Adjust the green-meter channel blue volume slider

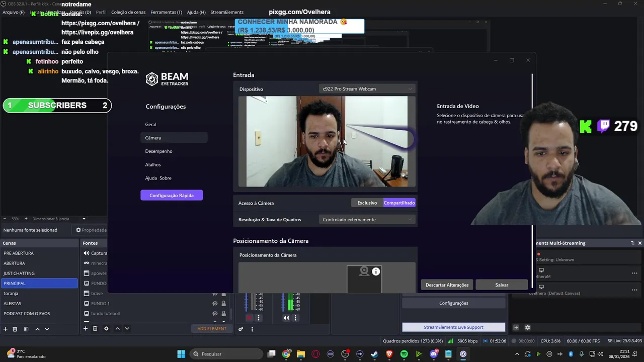[x=283, y=302]
